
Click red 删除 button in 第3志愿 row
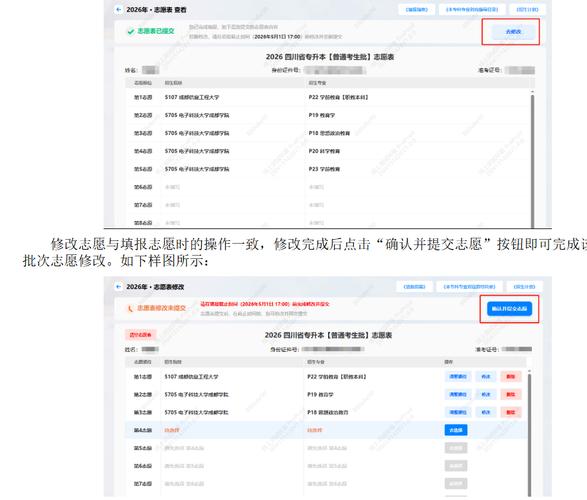pos(511,412)
